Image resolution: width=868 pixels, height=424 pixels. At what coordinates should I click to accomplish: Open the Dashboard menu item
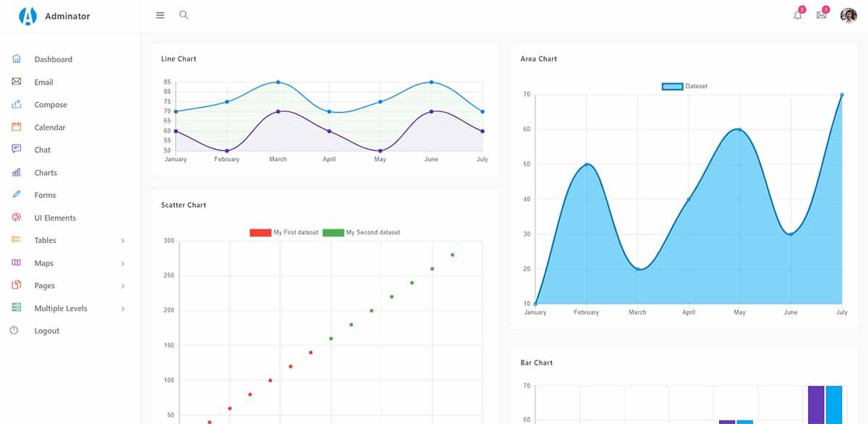click(x=54, y=59)
